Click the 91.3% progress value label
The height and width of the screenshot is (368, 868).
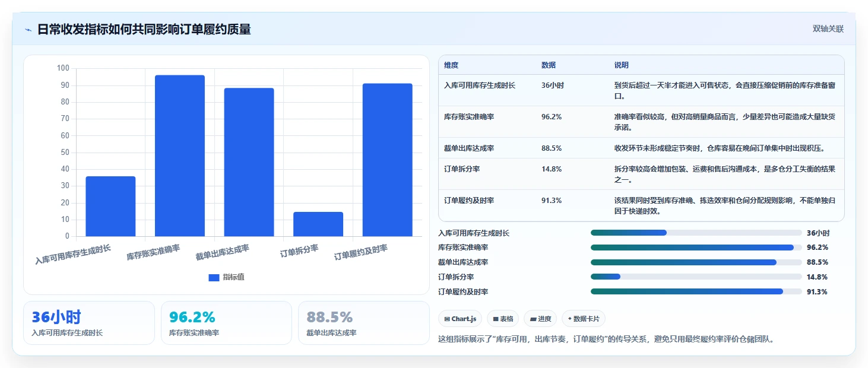pos(817,292)
